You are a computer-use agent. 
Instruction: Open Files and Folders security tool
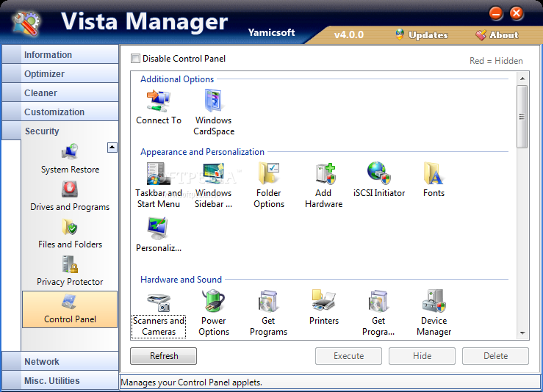[x=70, y=233]
